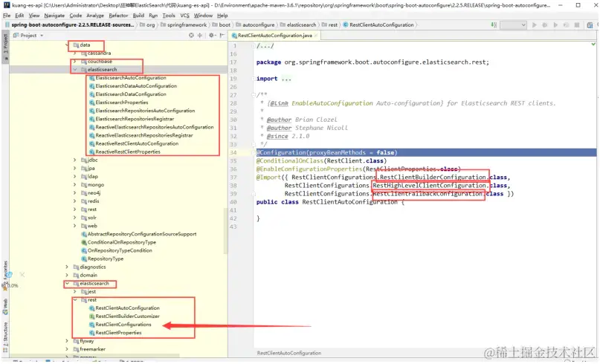Open the Analyze menu
This screenshot has height=364, width=600.
point(95,16)
